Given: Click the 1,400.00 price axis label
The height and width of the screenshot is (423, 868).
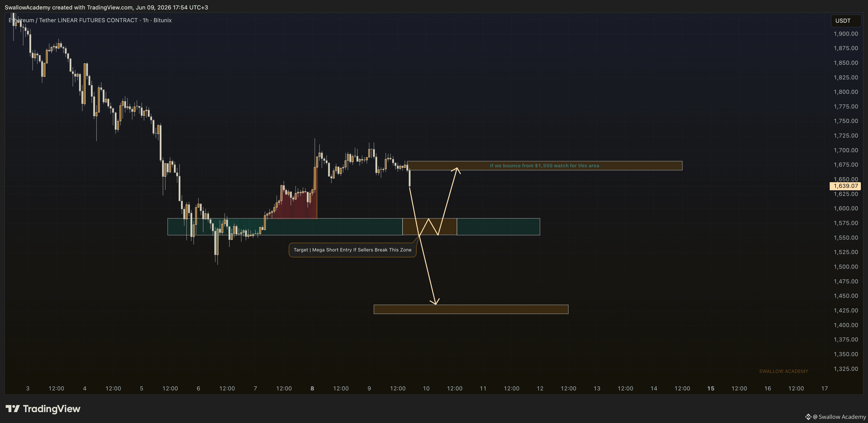Looking at the screenshot, I should pos(846,325).
